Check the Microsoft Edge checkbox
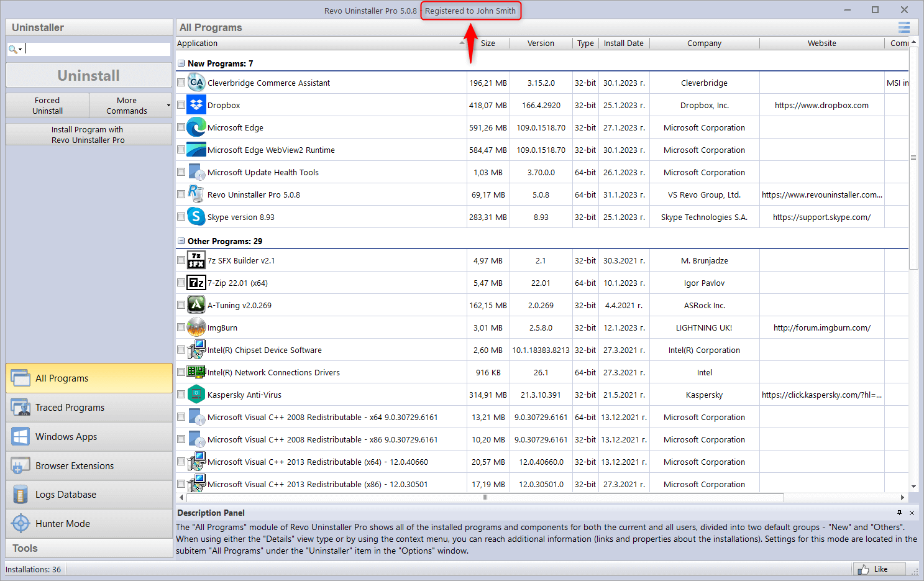Screen dimensions: 924x581 [181, 127]
